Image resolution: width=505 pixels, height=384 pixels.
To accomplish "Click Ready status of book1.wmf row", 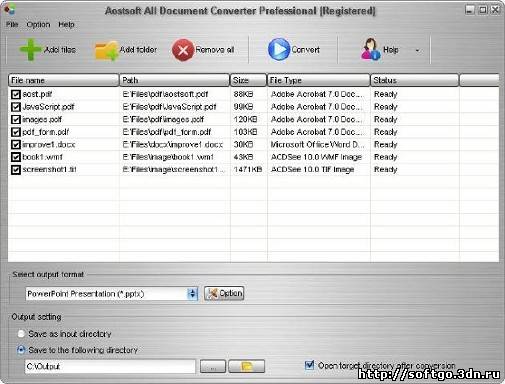I will (386, 157).
